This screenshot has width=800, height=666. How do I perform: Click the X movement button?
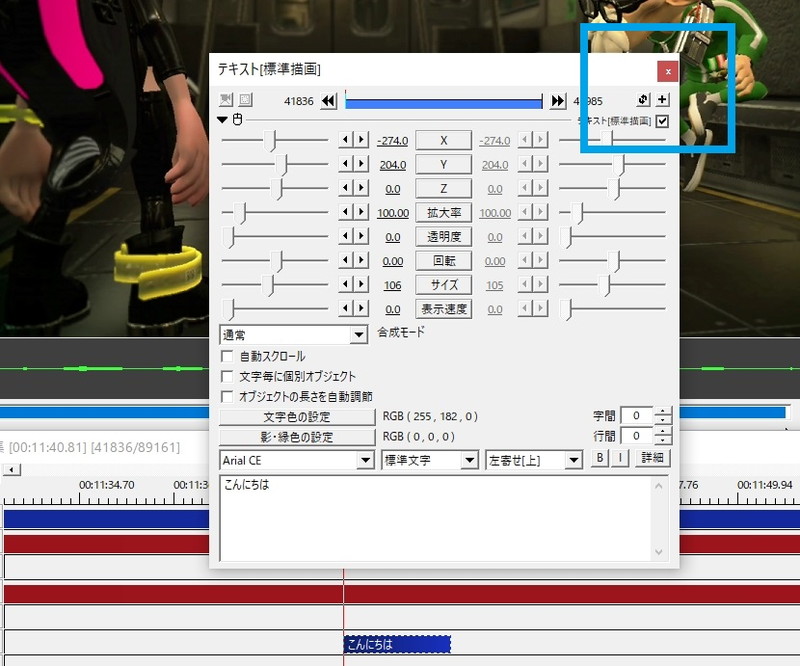(x=443, y=140)
